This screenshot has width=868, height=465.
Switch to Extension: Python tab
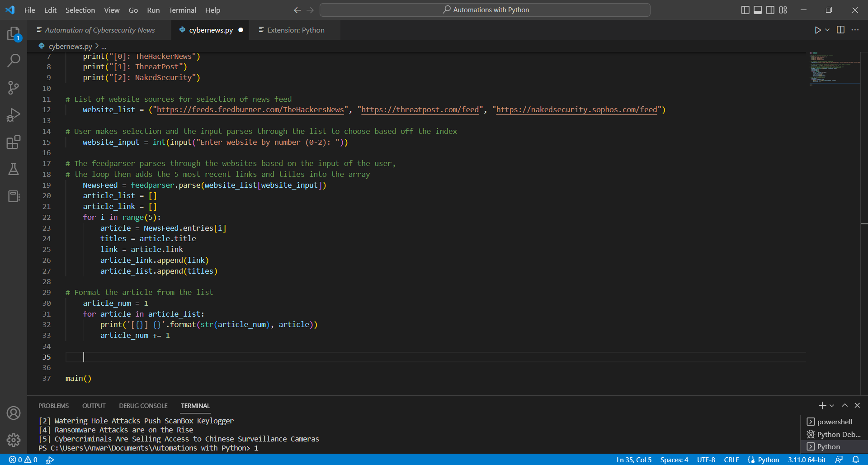[x=295, y=30]
